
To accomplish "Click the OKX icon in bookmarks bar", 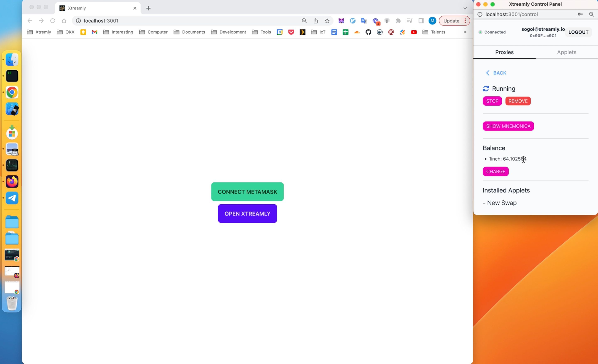I will pyautogui.click(x=69, y=32).
